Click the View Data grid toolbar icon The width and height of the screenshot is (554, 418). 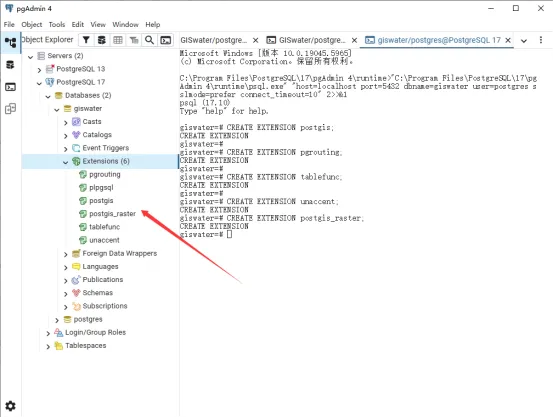(118, 40)
